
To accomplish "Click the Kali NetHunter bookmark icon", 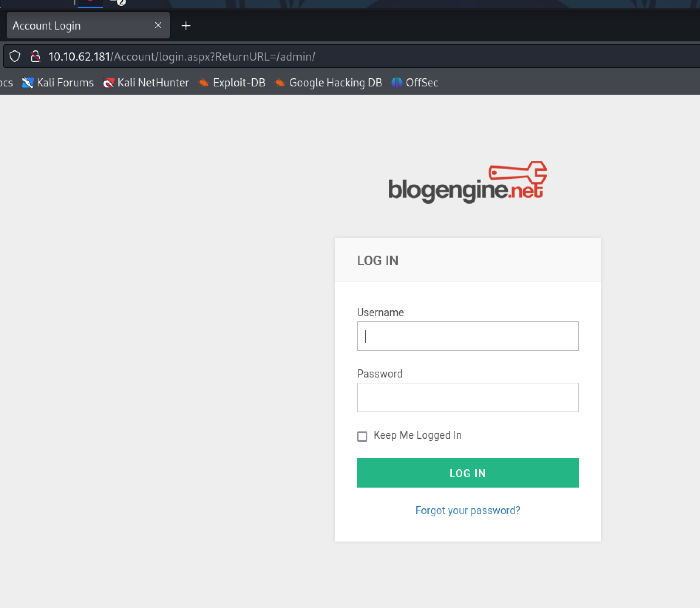I will point(108,83).
